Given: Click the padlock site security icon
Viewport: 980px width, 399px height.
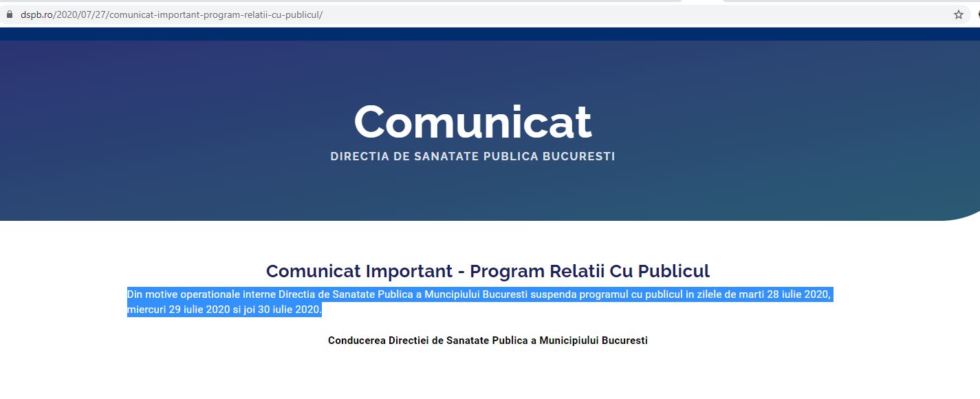Looking at the screenshot, I should click(x=10, y=14).
